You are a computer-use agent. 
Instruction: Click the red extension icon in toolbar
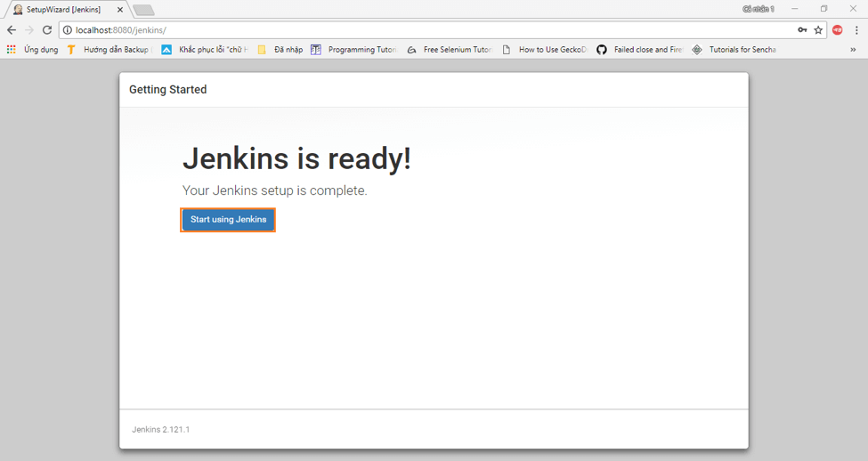pos(838,30)
